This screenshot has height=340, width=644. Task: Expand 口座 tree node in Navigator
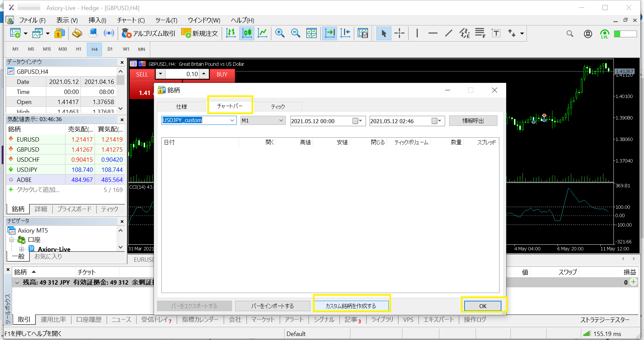(11, 240)
